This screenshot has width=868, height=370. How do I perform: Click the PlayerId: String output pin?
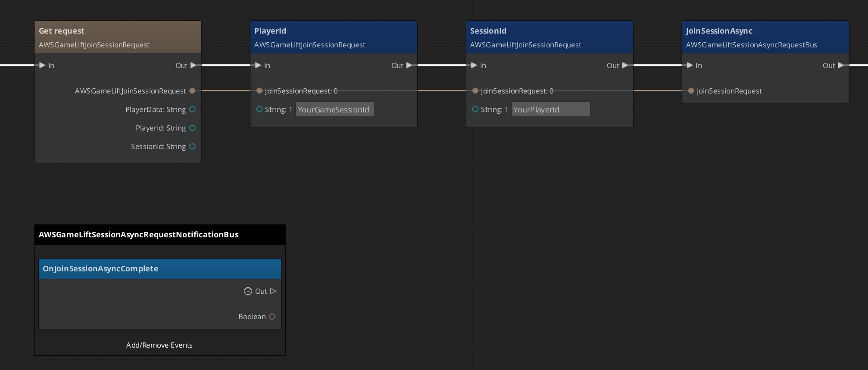[193, 128]
